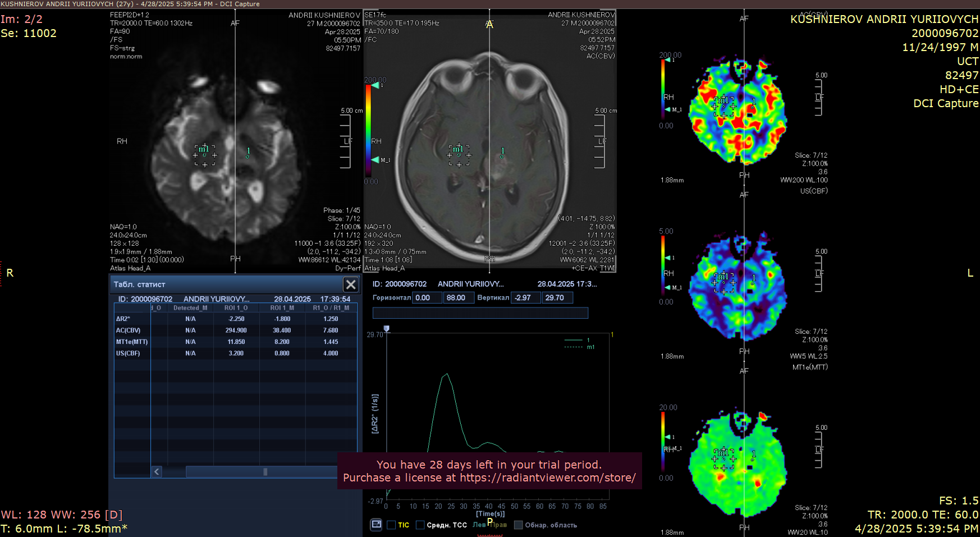Image resolution: width=980 pixels, height=537 pixels.
Task: Click the time marker handle atop the curve graph
Action: click(386, 329)
